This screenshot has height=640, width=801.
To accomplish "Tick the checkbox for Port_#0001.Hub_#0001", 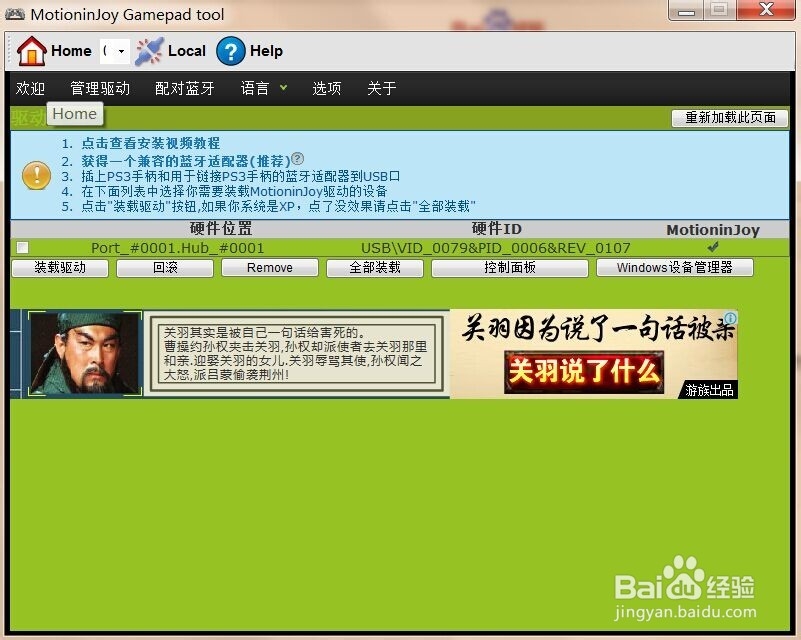I will pyautogui.click(x=22, y=248).
